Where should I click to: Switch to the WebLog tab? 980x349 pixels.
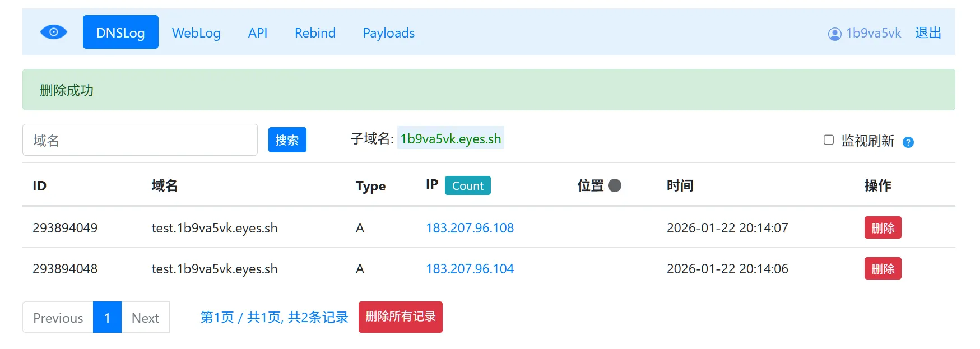pos(196,33)
